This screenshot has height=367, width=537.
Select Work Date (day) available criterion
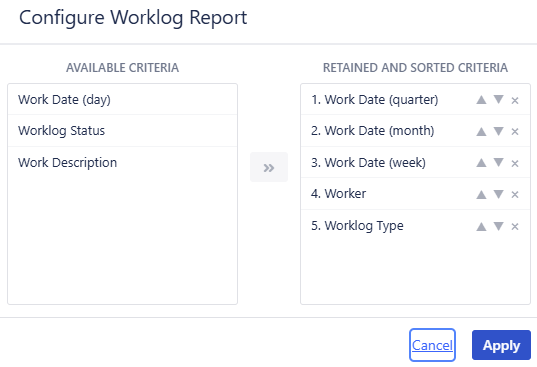(x=122, y=99)
